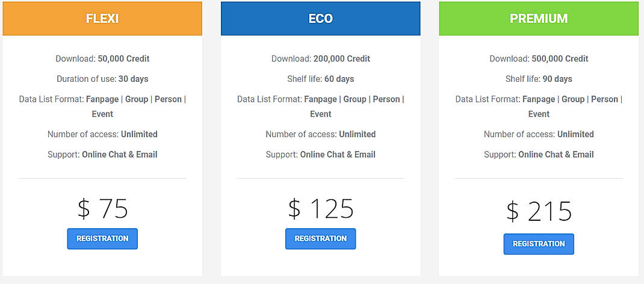Click the word 'Event' in PREMIUM card

pos(539,114)
